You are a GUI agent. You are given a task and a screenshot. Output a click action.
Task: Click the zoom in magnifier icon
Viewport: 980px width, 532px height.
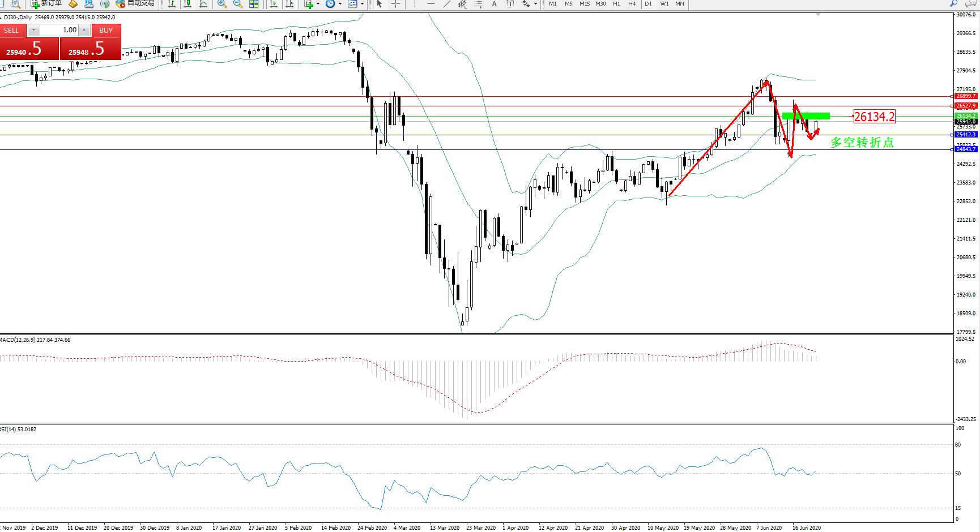click(x=222, y=4)
